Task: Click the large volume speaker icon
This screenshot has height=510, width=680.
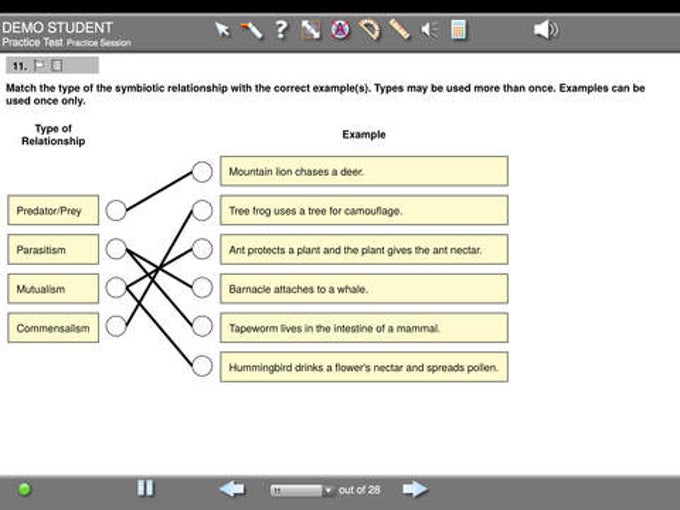Action: click(545, 30)
